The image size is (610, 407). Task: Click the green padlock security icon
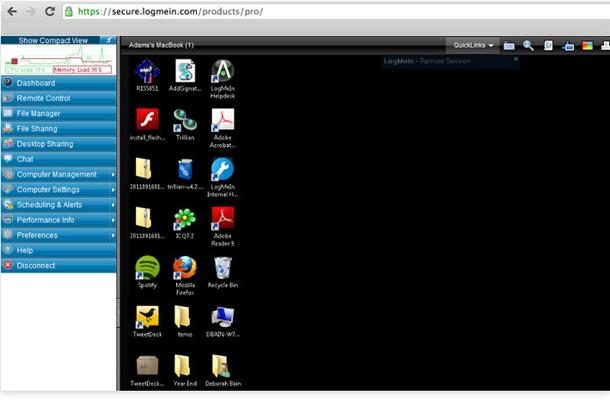69,12
